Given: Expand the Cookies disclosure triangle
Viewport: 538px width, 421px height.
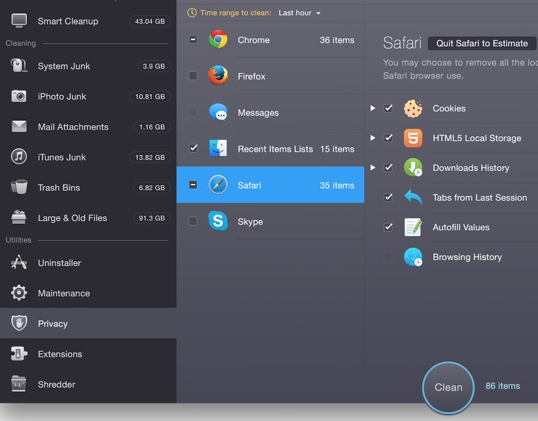Looking at the screenshot, I should (373, 108).
